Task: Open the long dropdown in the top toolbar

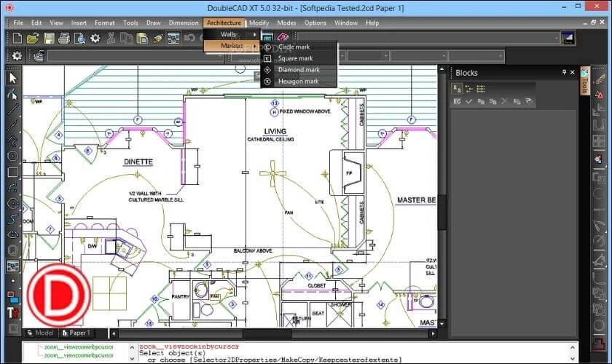Action: pyautogui.click(x=428, y=38)
